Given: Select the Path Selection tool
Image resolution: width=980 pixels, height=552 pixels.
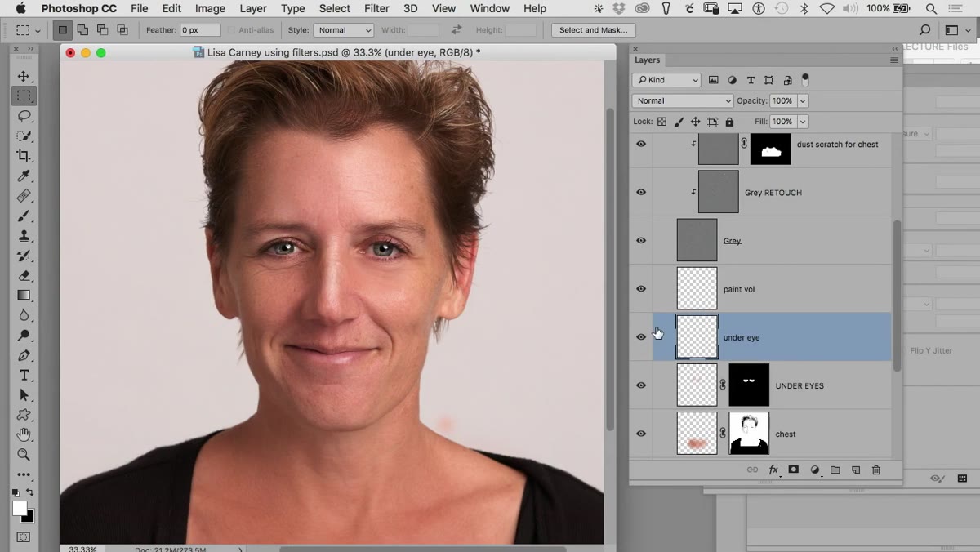Looking at the screenshot, I should 24,395.
